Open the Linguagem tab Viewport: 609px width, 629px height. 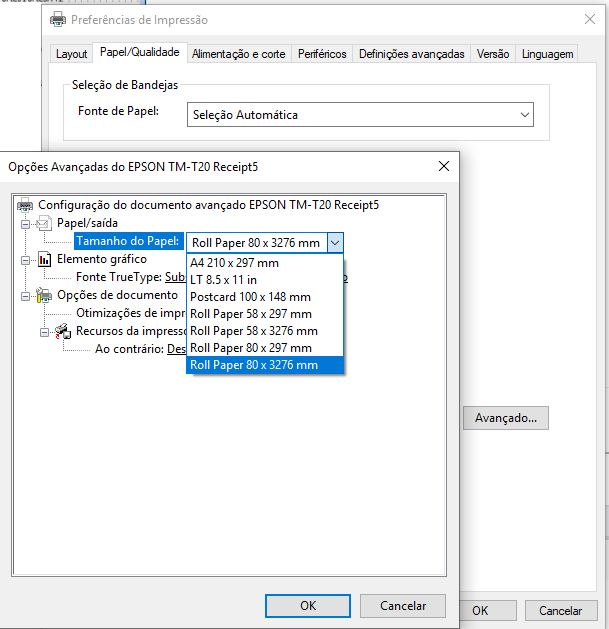547,54
